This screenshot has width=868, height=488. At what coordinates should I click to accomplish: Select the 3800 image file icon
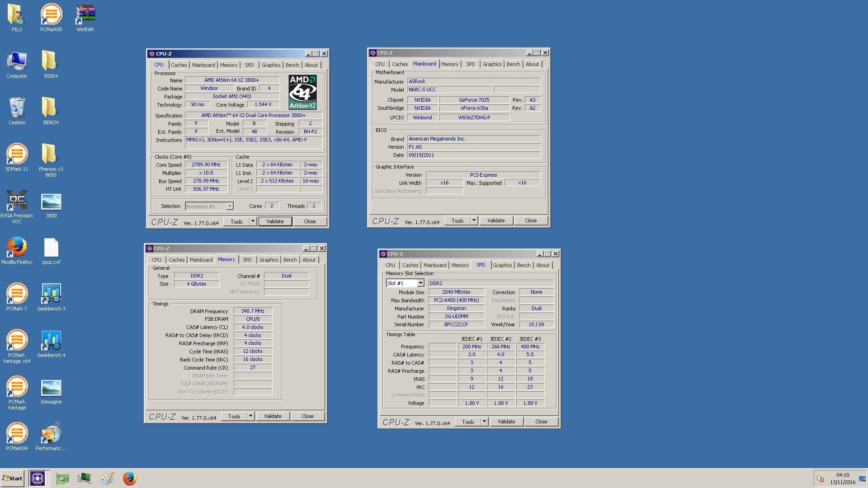(x=51, y=206)
